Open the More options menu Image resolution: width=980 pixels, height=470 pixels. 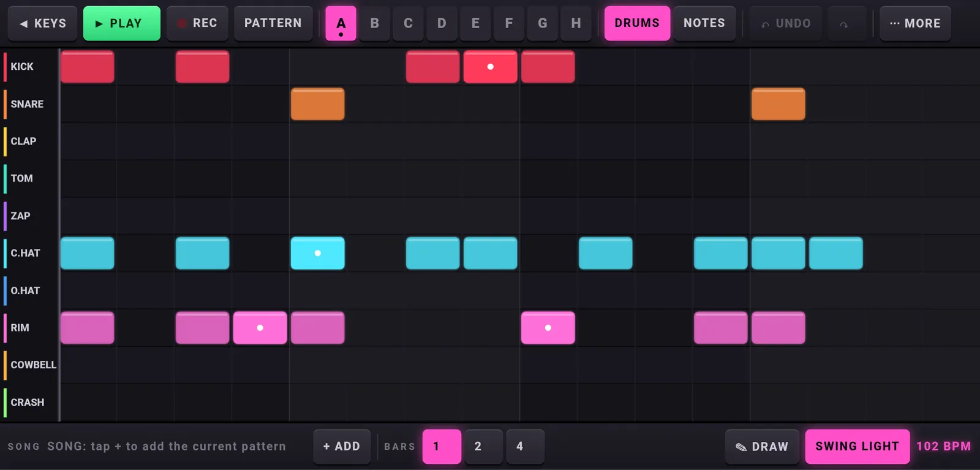(x=915, y=23)
